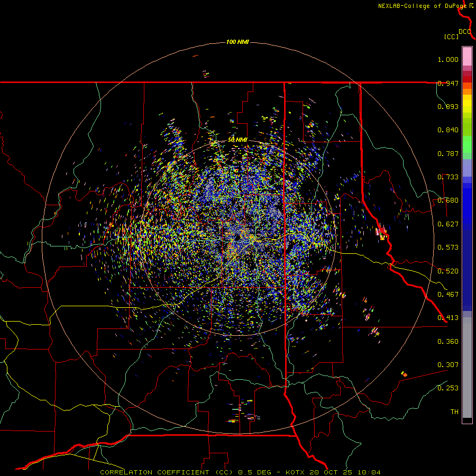This screenshot has width=476, height=476.
Task: Click the CORRELATION COEFFICIENT (CC) caption text
Action: 167,472
